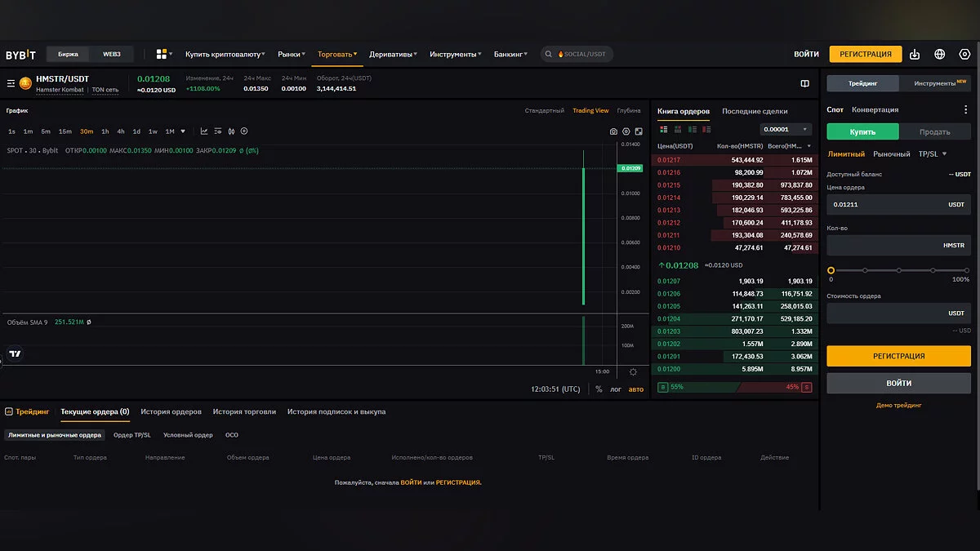
Task: Expand the chart to fullscreen
Action: pyautogui.click(x=639, y=131)
